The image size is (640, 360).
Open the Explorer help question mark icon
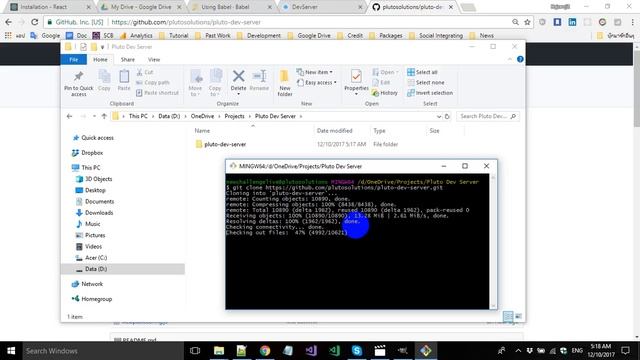point(520,59)
